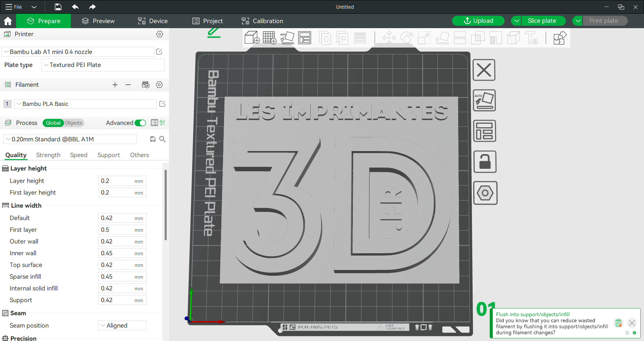Click the Print plate button
The width and height of the screenshot is (644, 341).
(605, 21)
